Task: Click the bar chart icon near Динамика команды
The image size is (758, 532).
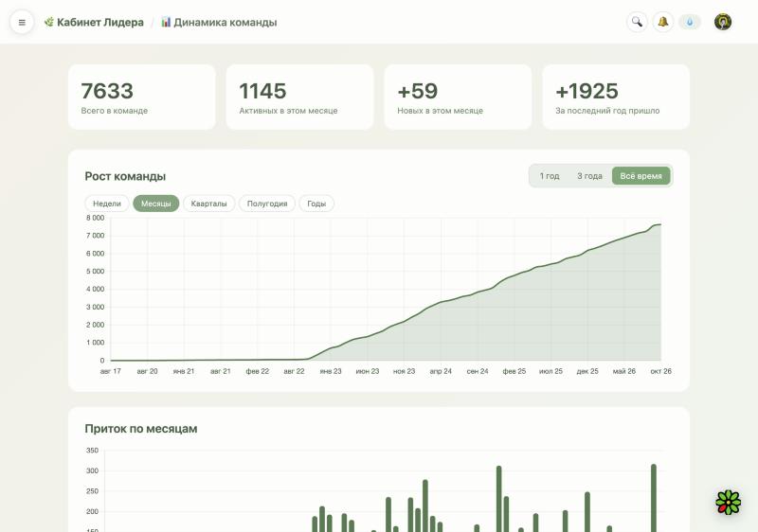Action: tap(166, 22)
